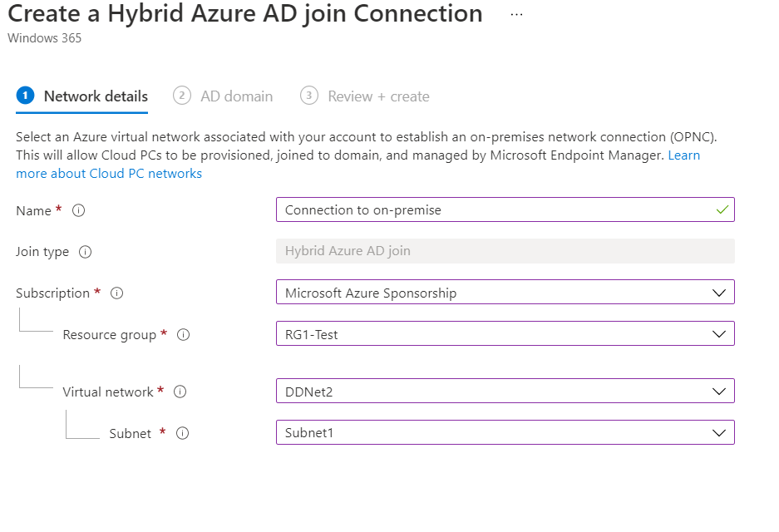Expand the Virtual network dropdown showing DDNet2
Viewport: 779px width, 532px height.
click(505, 391)
